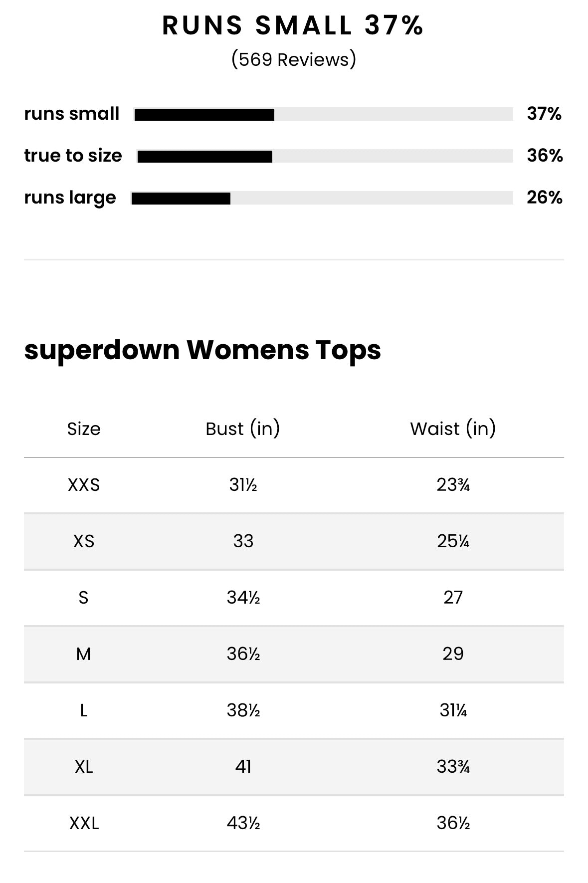Select the 569 Reviews text

point(294,59)
